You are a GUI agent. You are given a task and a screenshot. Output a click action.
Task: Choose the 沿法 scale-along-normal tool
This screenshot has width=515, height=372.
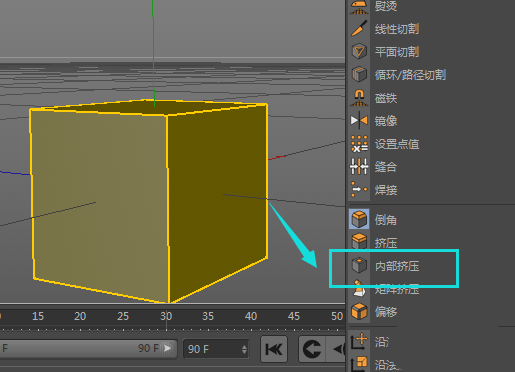(x=375, y=364)
